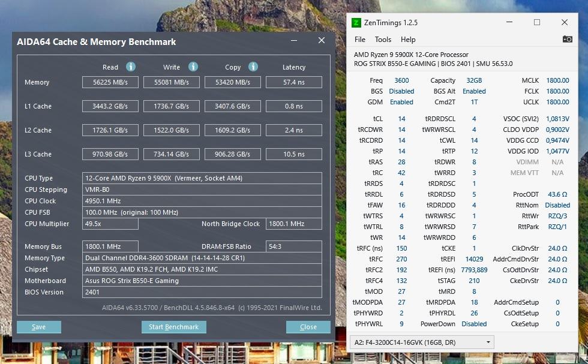
Task: Click the Capacity value 32GB
Action: tap(474, 80)
